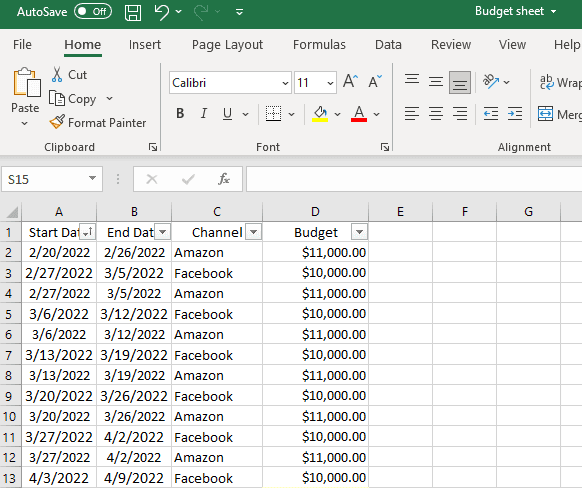582x488 pixels.
Task: Click the Orientation text angle icon
Action: coord(491,82)
